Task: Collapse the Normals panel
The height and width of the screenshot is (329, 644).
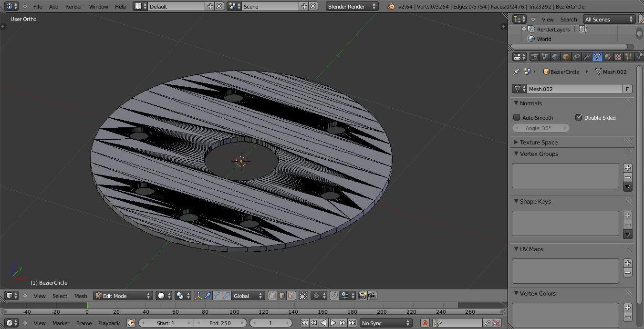Action: point(516,103)
